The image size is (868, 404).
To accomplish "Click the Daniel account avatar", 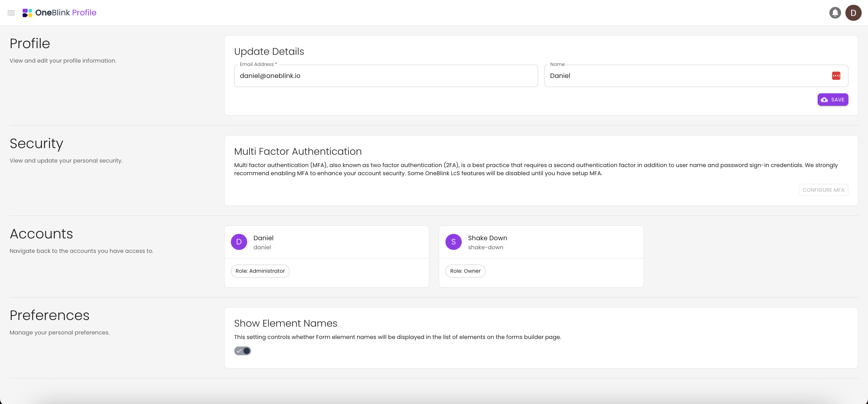I will (239, 242).
